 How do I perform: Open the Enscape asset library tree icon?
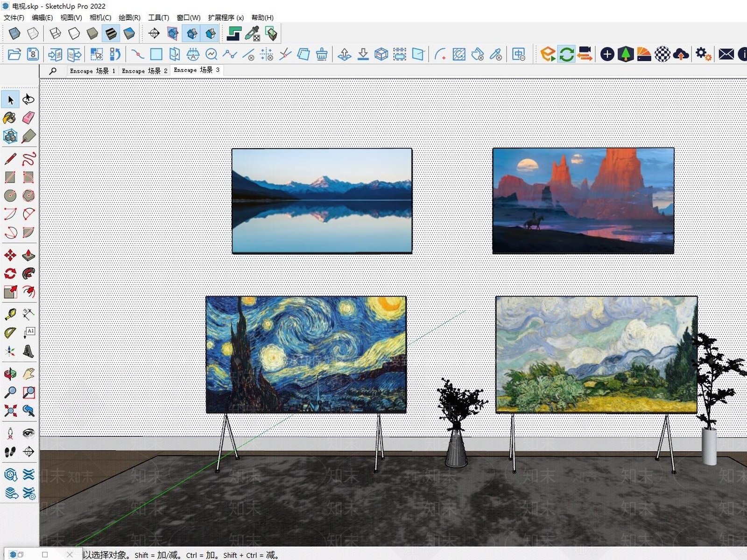[x=626, y=54]
